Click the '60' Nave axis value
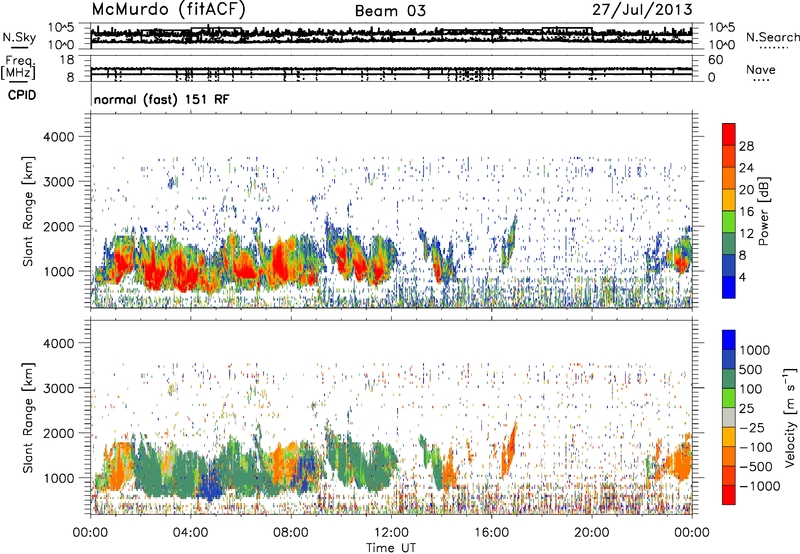 point(715,60)
